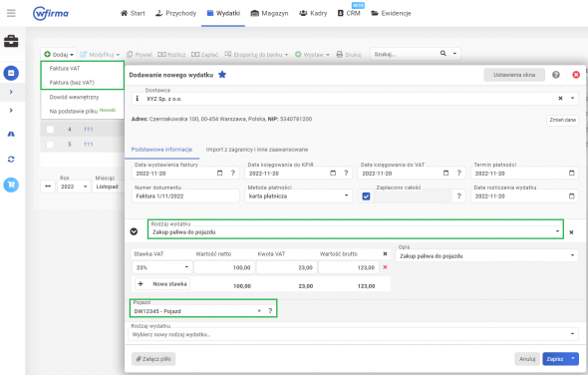Choose Faktura VAT from Dodaj menu
The height and width of the screenshot is (375, 588).
coord(65,69)
